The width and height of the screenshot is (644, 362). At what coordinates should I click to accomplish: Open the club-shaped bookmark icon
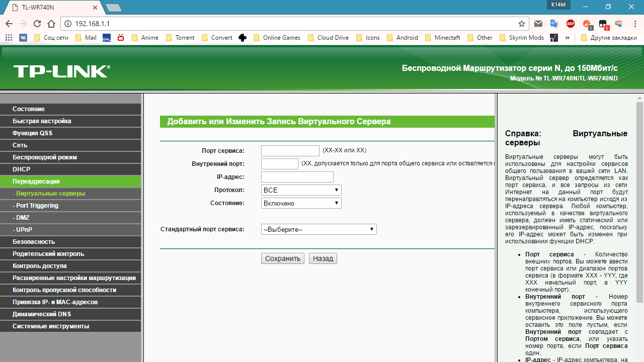[243, 38]
